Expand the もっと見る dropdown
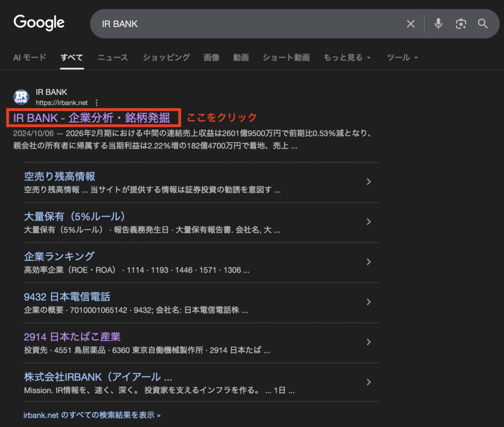Image resolution: width=504 pixels, height=427 pixels. pyautogui.click(x=346, y=58)
